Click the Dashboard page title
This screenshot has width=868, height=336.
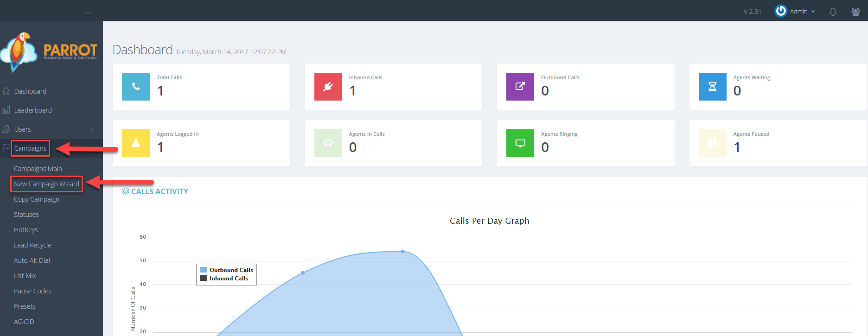tap(143, 50)
